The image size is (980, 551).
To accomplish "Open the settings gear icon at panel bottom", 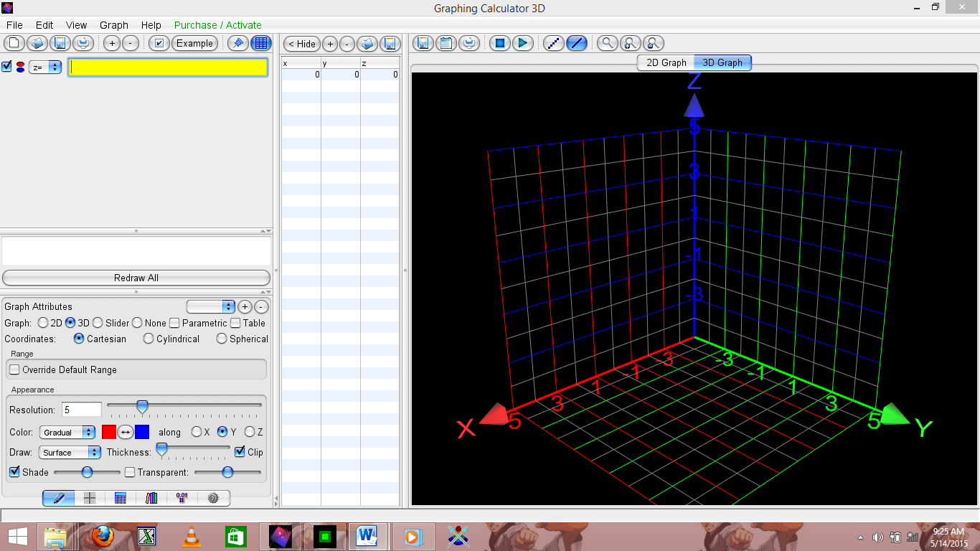I will [214, 498].
